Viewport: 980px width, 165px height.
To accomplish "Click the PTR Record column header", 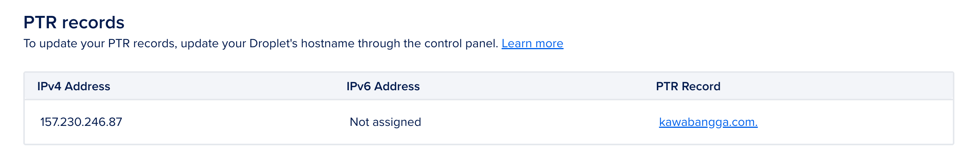I will click(688, 86).
